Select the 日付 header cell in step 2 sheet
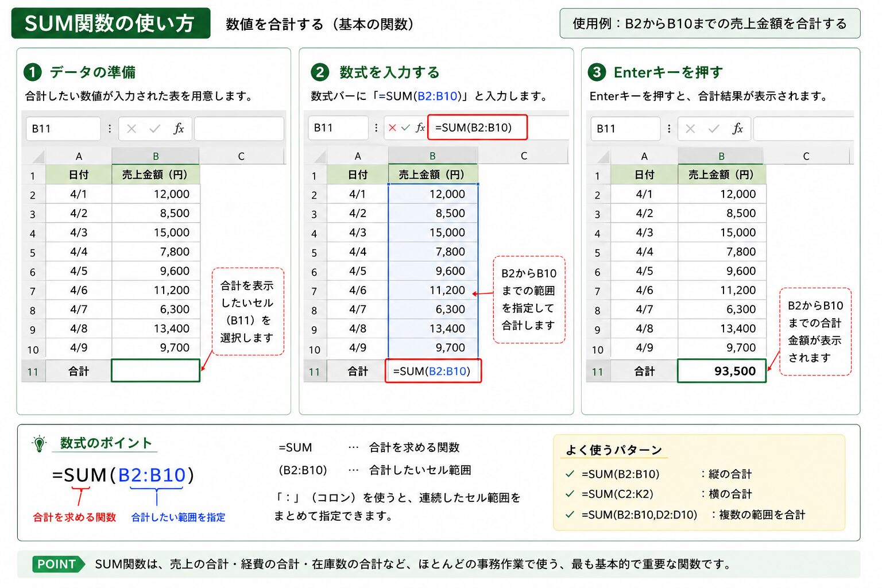 tap(358, 175)
